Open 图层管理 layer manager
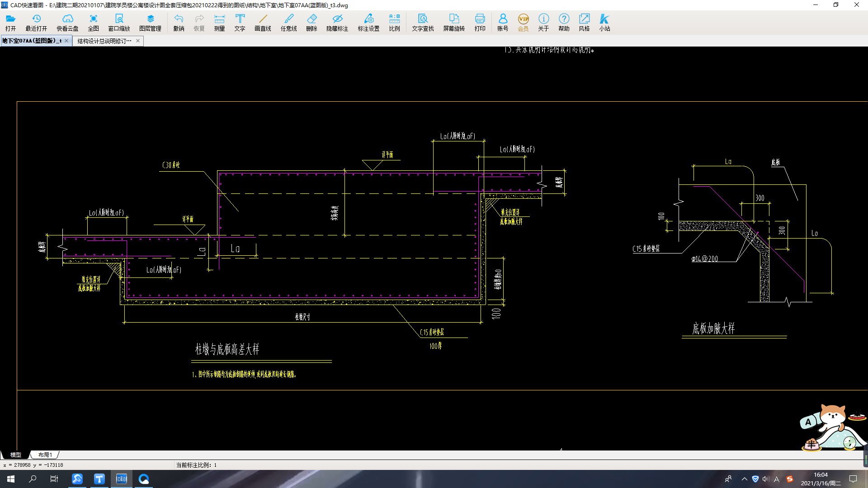The height and width of the screenshot is (488, 868). pos(150,23)
